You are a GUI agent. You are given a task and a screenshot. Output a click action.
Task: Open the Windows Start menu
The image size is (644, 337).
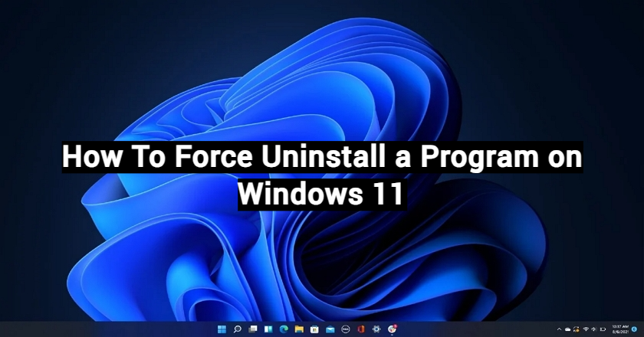(x=222, y=329)
